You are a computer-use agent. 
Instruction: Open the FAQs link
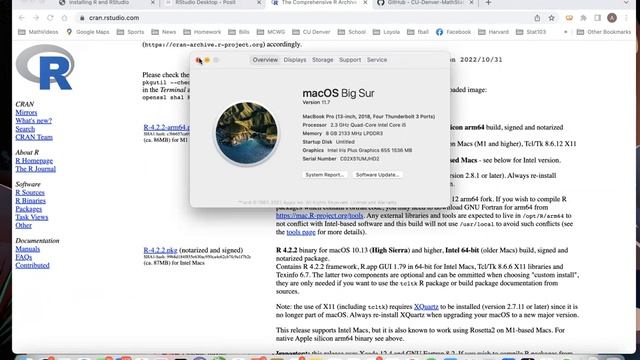24,257
